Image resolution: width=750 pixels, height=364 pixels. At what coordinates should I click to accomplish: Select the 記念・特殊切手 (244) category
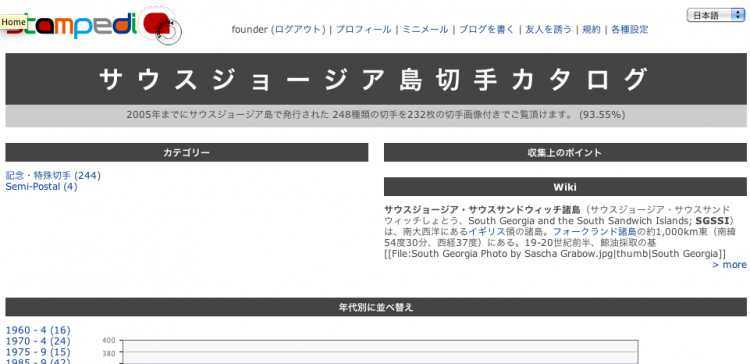53,176
